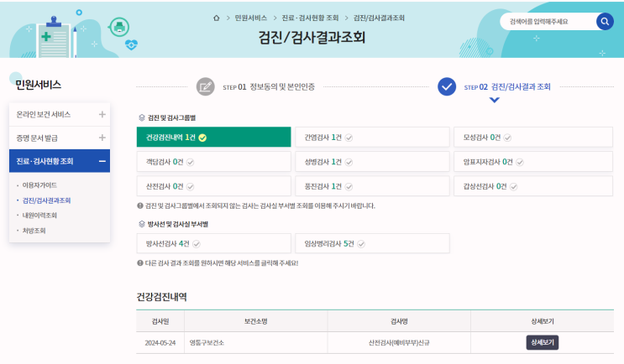Click 검진/검사결과조회 breadcrumb link
The height and width of the screenshot is (364, 624).
379,18
